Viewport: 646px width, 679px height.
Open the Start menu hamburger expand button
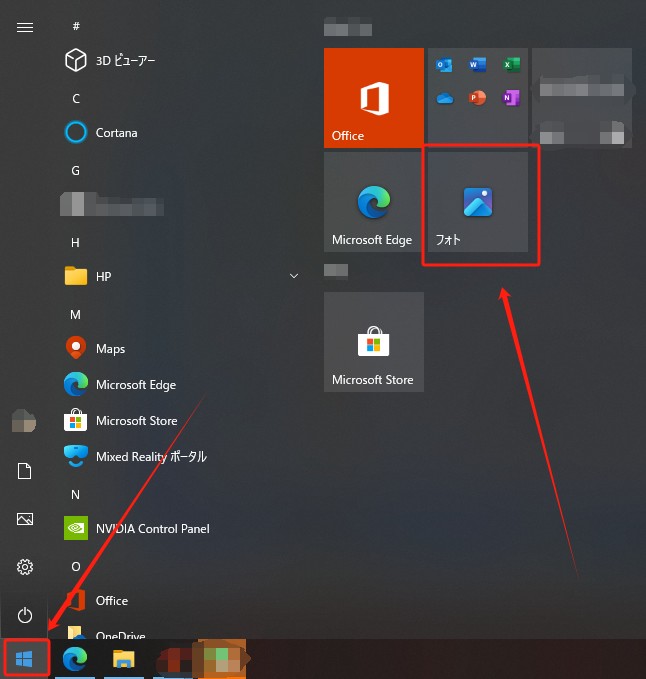tap(25, 28)
